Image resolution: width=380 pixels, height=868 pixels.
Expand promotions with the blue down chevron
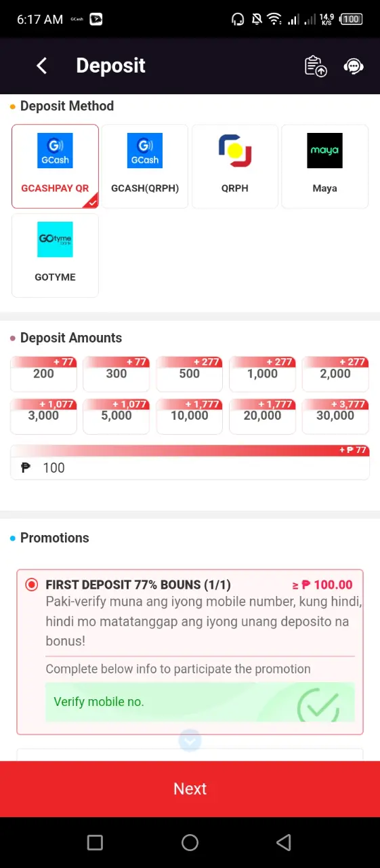pyautogui.click(x=190, y=741)
